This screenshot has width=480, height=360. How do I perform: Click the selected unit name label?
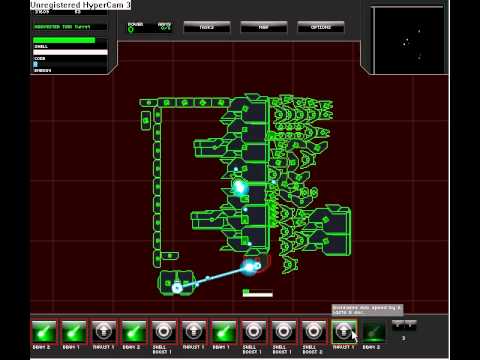[x=62, y=27]
